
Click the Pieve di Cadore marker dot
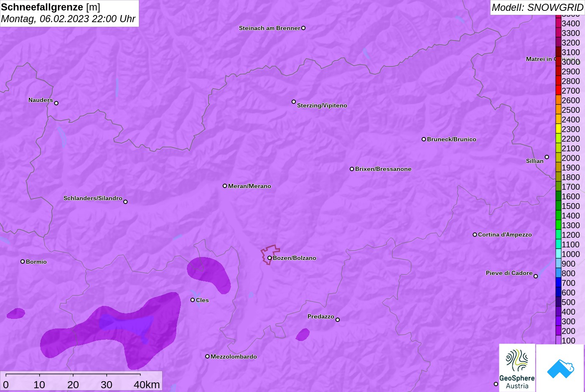click(536, 276)
